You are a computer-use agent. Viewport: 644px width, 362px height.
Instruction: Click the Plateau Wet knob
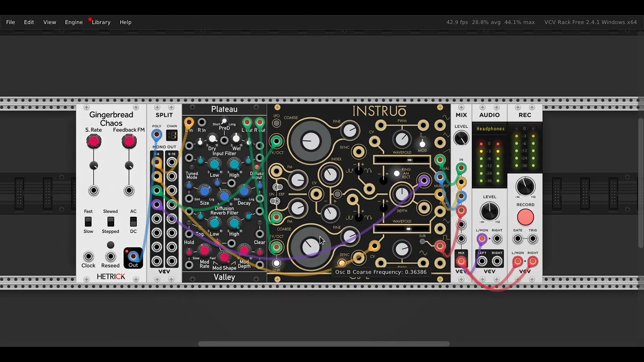point(236,139)
